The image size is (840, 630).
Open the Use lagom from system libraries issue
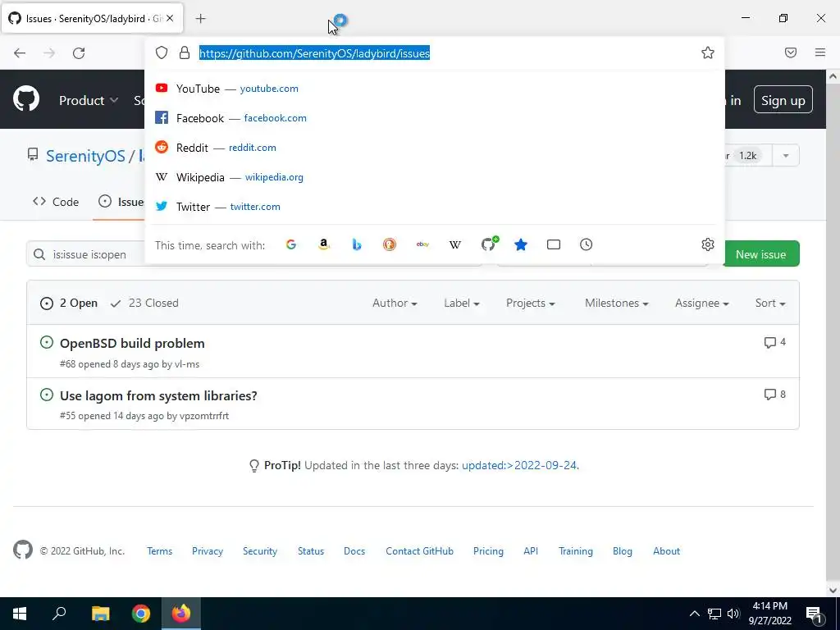point(158,396)
